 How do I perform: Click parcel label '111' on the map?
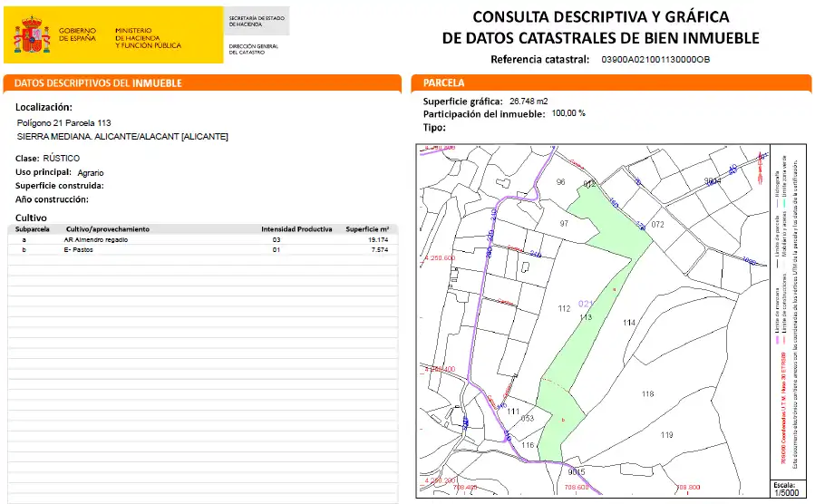click(x=513, y=412)
